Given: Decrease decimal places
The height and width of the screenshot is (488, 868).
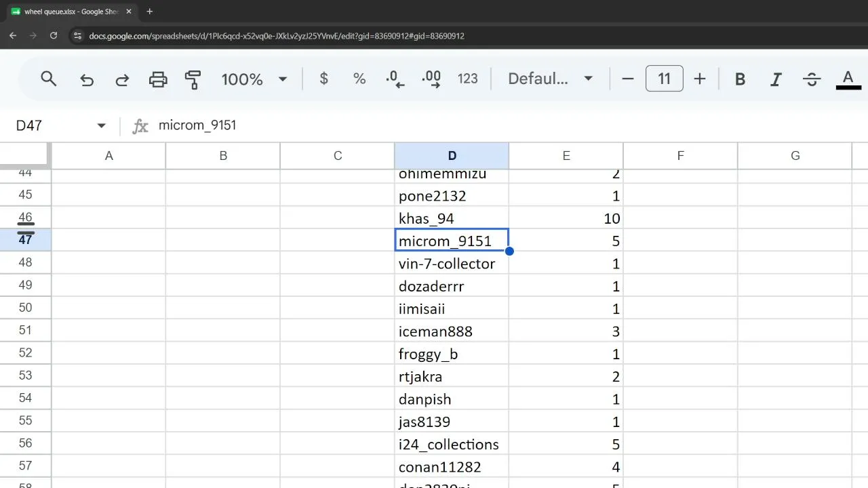Looking at the screenshot, I should point(395,79).
